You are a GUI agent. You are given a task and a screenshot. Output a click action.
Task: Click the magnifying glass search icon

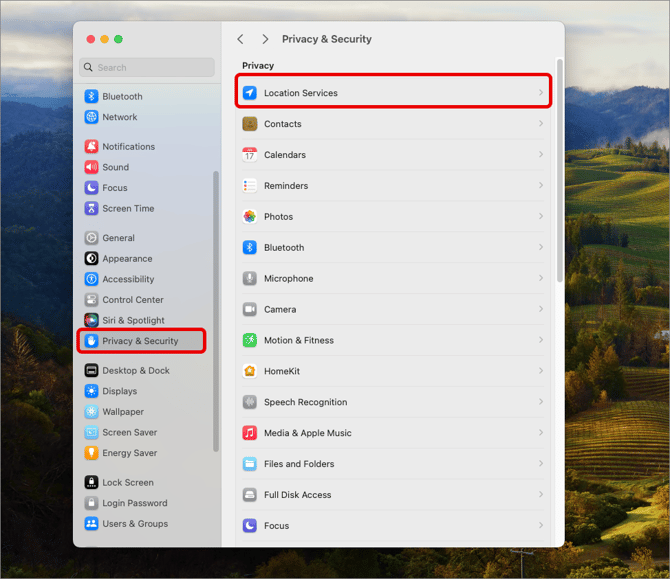tap(88, 68)
